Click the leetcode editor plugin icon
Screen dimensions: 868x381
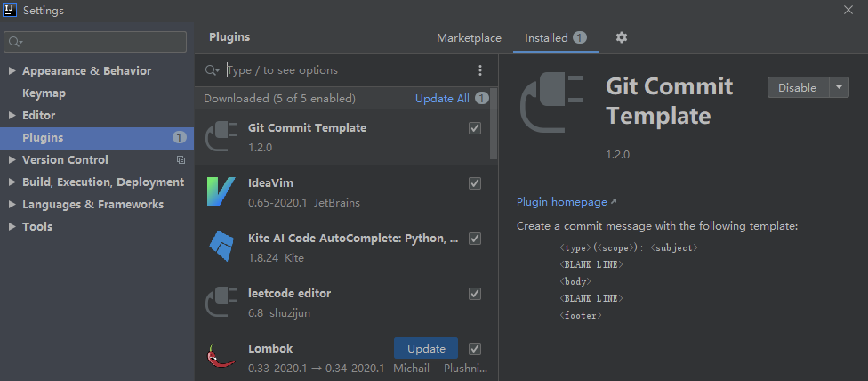(220, 302)
